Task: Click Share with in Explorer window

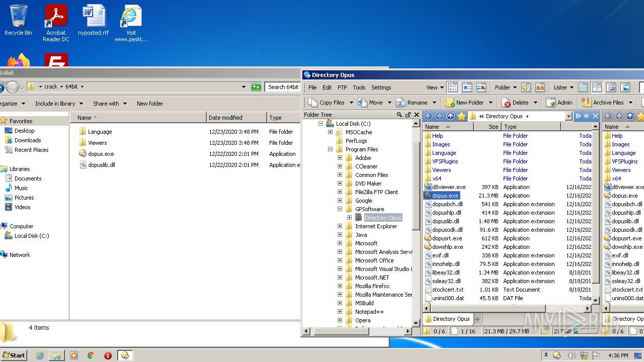Action: pos(109,104)
